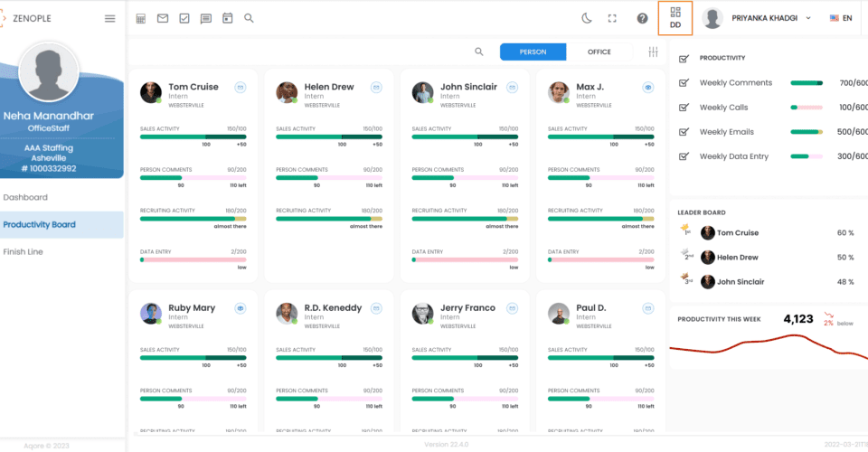Screen dimensions: 868x452
Task: Open Ruby Mary card name
Action: pos(192,307)
